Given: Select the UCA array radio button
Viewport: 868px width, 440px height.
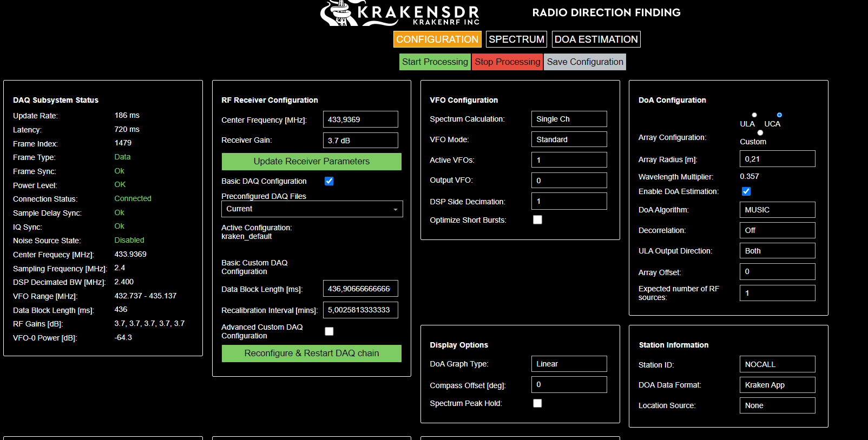Looking at the screenshot, I should pyautogui.click(x=779, y=115).
